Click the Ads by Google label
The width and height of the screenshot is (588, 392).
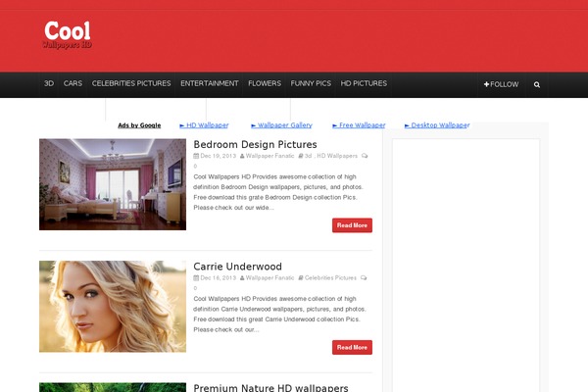pyautogui.click(x=139, y=125)
